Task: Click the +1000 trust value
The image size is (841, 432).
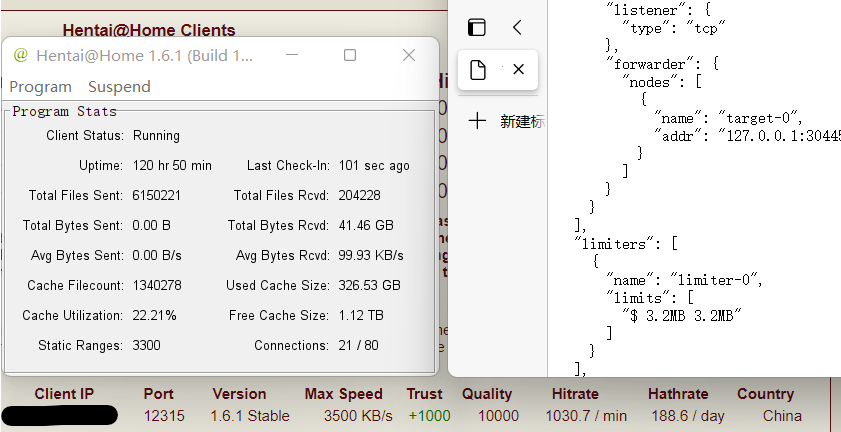Action: coord(429,416)
